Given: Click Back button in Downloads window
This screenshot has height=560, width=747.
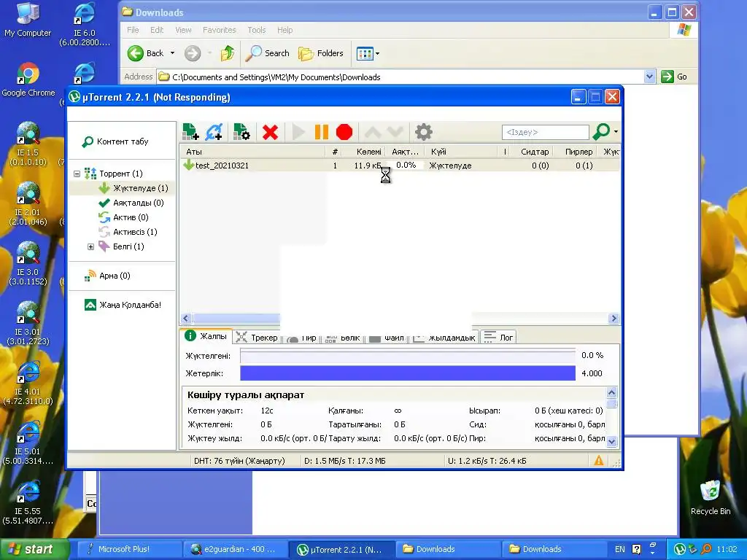Looking at the screenshot, I should pos(146,53).
